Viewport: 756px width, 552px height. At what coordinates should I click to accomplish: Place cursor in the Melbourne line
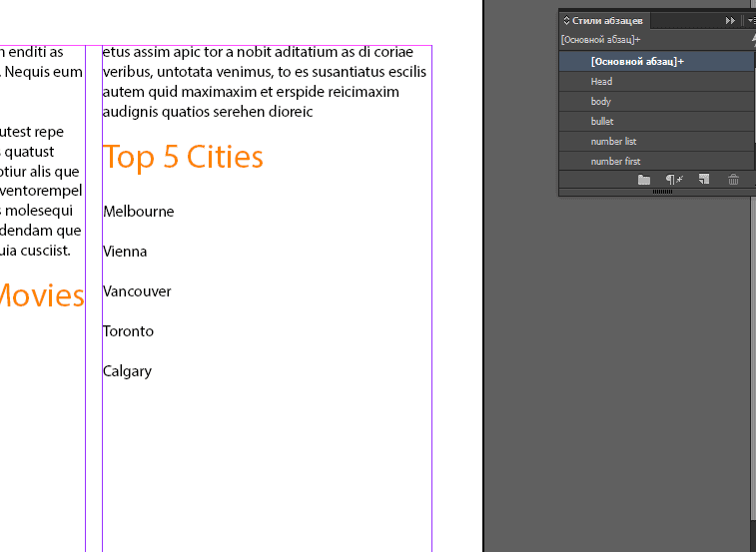139,212
